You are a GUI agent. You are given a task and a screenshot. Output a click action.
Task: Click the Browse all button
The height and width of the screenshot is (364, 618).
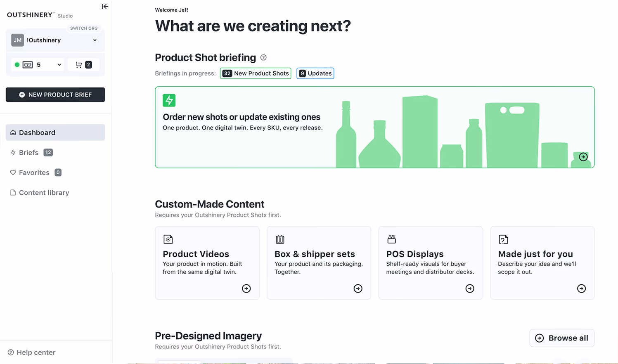(x=562, y=338)
